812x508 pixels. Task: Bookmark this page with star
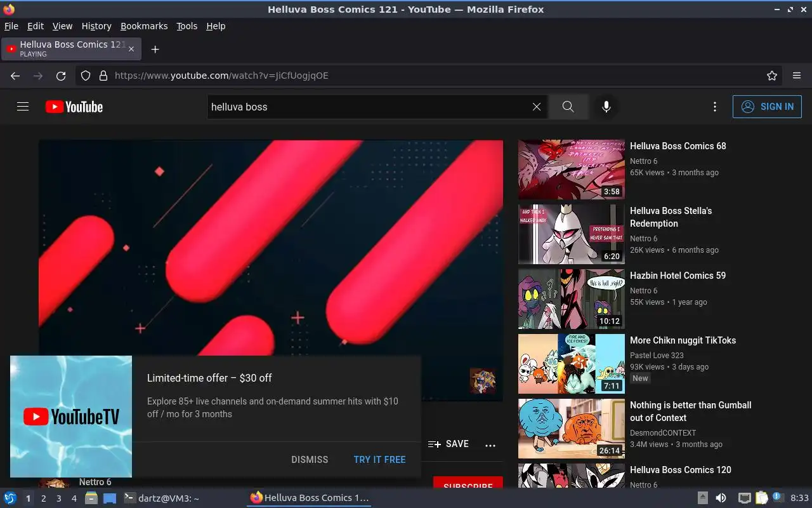pos(772,76)
